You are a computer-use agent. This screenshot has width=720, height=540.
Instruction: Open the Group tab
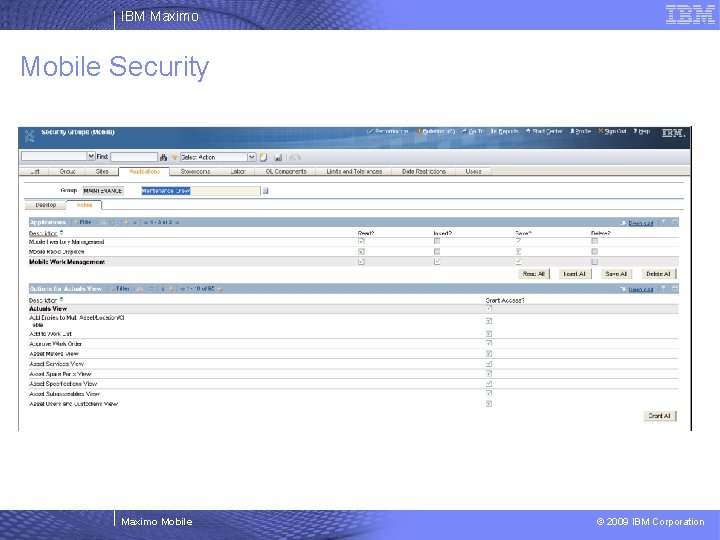67,171
